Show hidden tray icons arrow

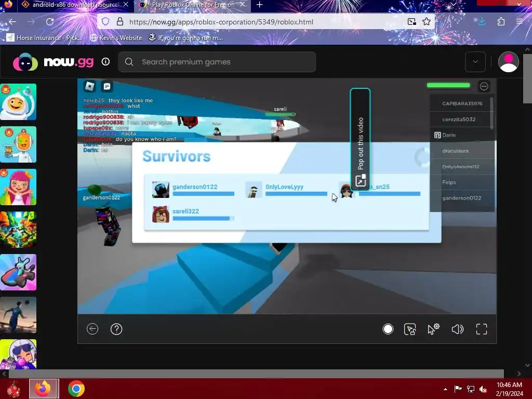click(445, 389)
